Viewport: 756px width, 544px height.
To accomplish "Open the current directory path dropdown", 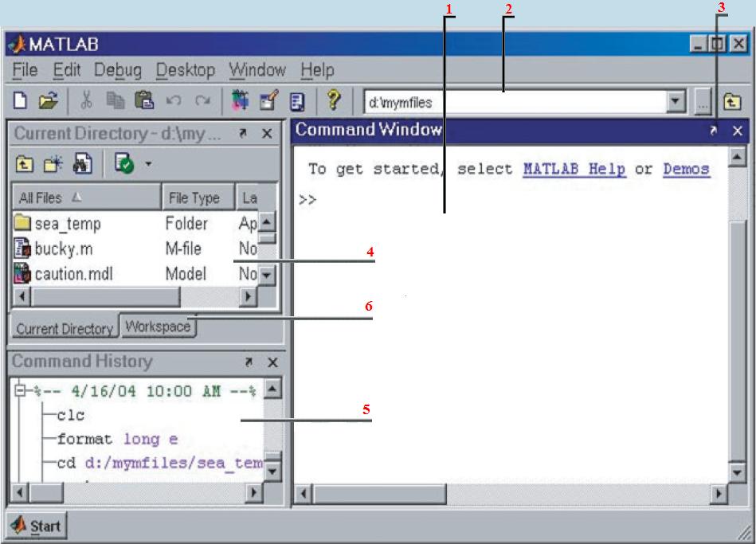I will [676, 102].
